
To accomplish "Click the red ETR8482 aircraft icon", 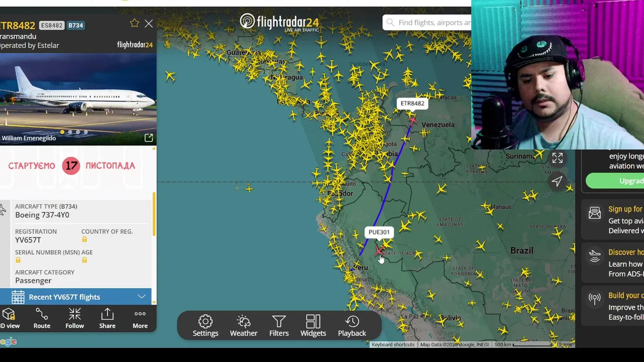I will point(413,120).
